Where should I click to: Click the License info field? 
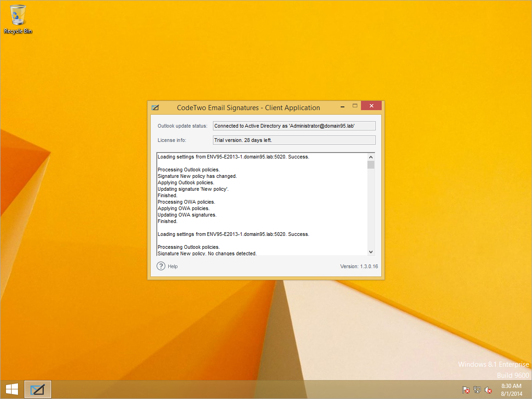294,140
